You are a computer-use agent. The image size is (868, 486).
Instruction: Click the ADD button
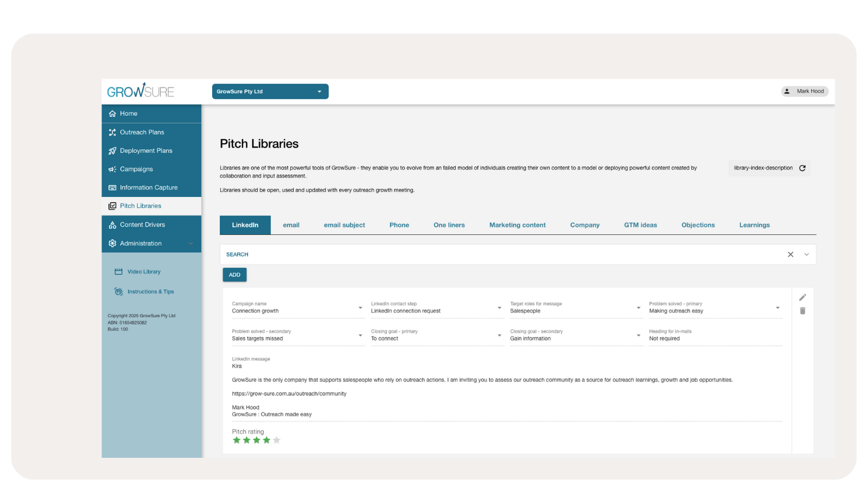pos(234,275)
